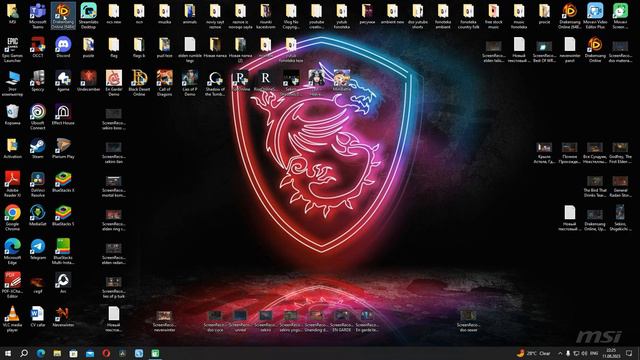Screen dimensions: 640x360
Task: Open Opera browser from taskbar
Action: 106,353
